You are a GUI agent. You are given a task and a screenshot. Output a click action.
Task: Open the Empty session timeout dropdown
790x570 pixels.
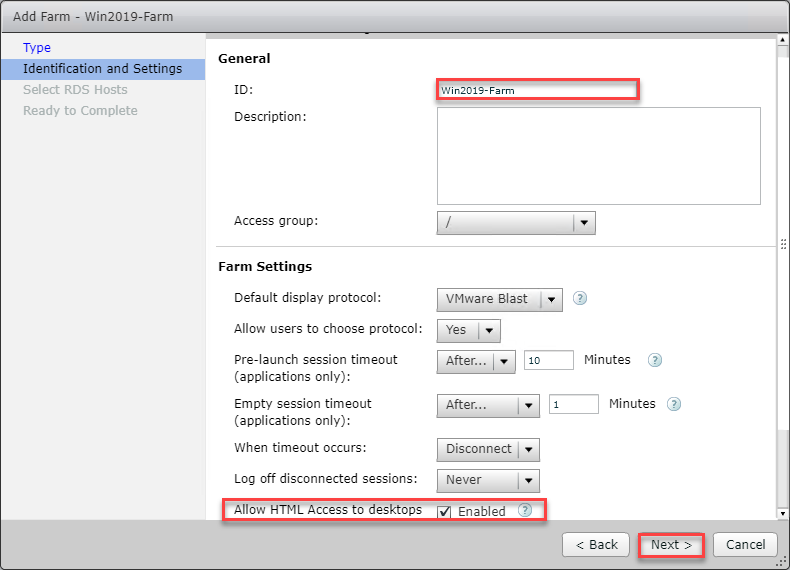click(x=488, y=405)
